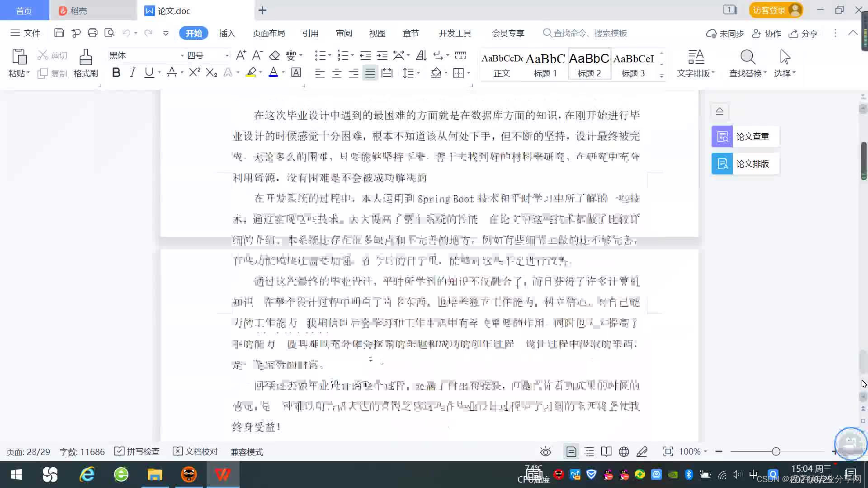This screenshot has width=868, height=488.
Task: Click the superscript X² icon
Action: click(194, 73)
